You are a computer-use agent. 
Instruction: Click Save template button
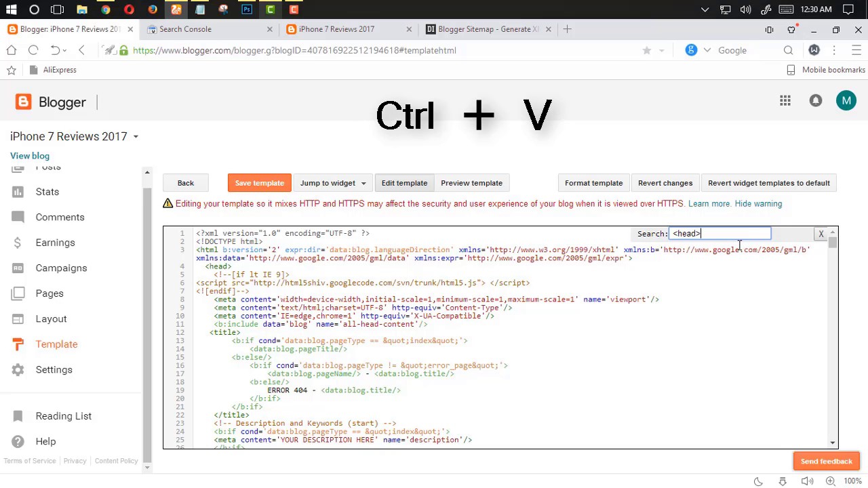(259, 183)
